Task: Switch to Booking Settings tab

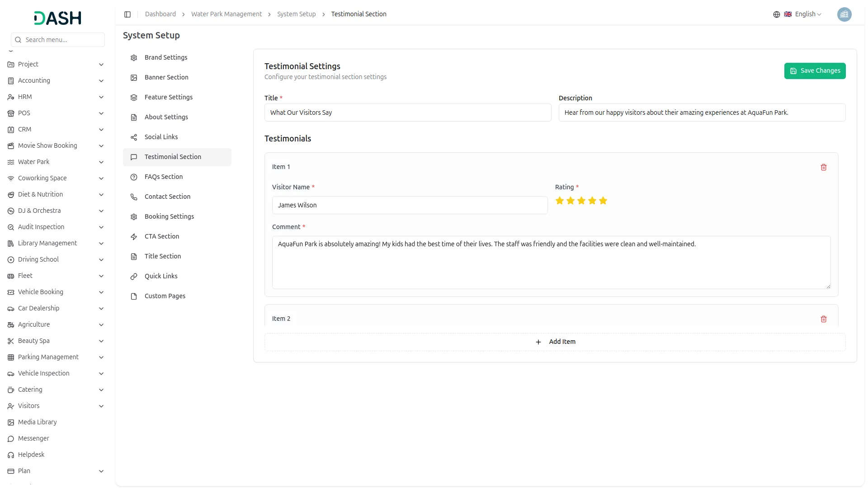Action: [x=169, y=216]
